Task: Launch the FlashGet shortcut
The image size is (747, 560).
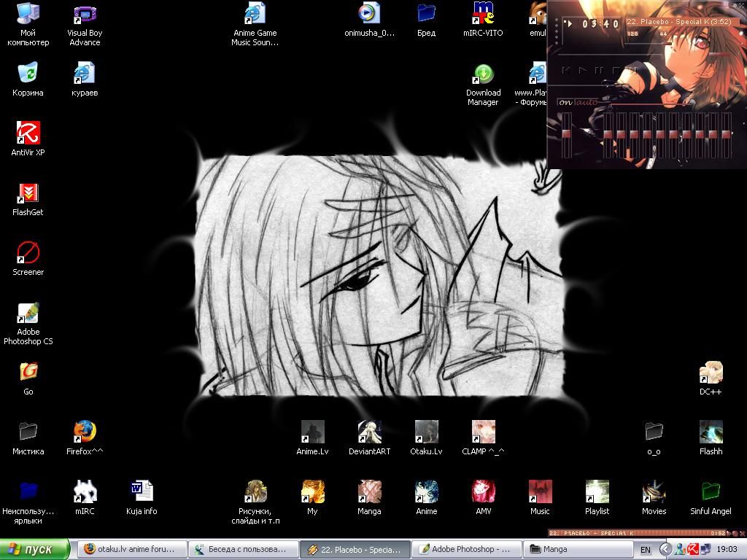Action: click(28, 199)
